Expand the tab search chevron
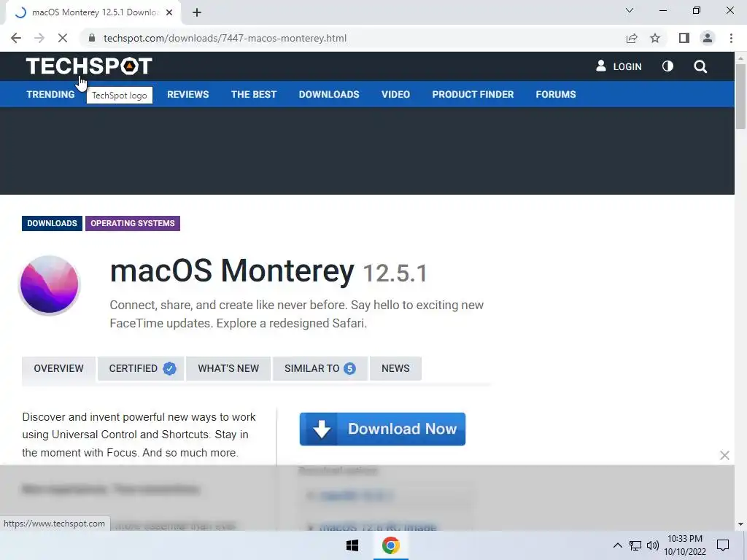This screenshot has height=560, width=747. (x=630, y=10)
